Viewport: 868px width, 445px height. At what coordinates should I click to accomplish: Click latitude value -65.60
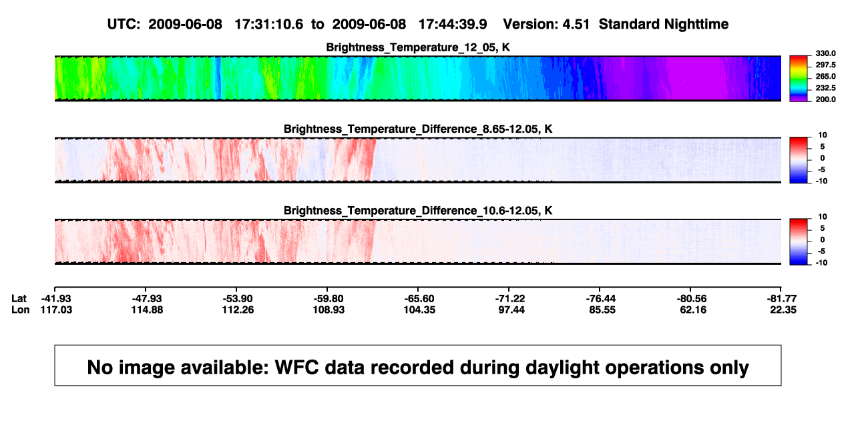418,298
